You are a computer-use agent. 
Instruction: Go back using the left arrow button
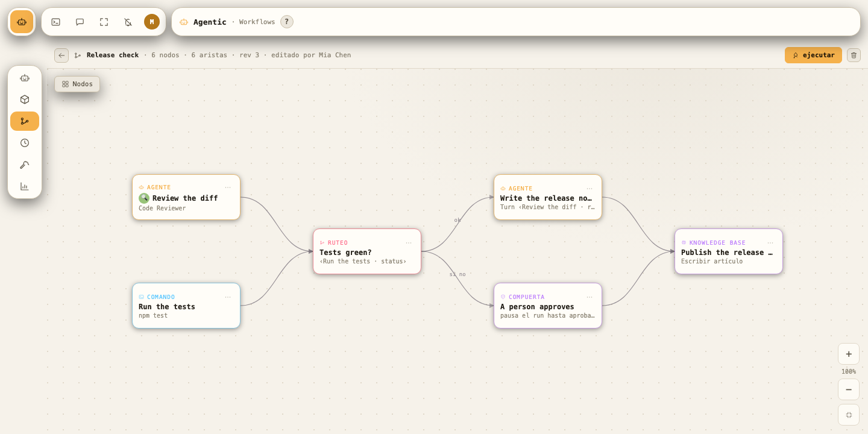coord(61,55)
